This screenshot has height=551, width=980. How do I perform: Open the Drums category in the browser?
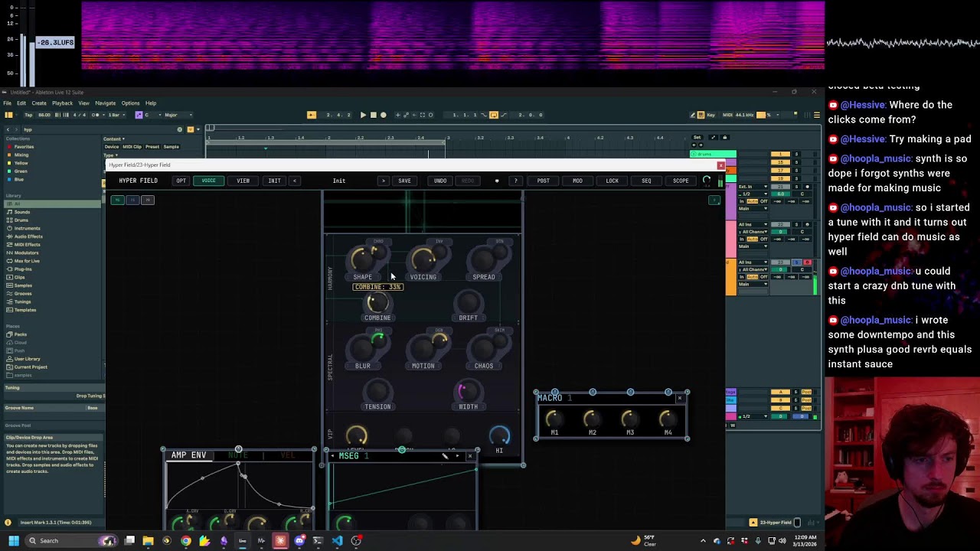[x=21, y=220]
